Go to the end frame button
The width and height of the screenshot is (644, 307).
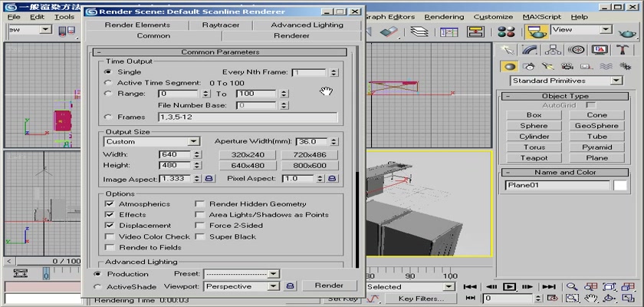549,287
